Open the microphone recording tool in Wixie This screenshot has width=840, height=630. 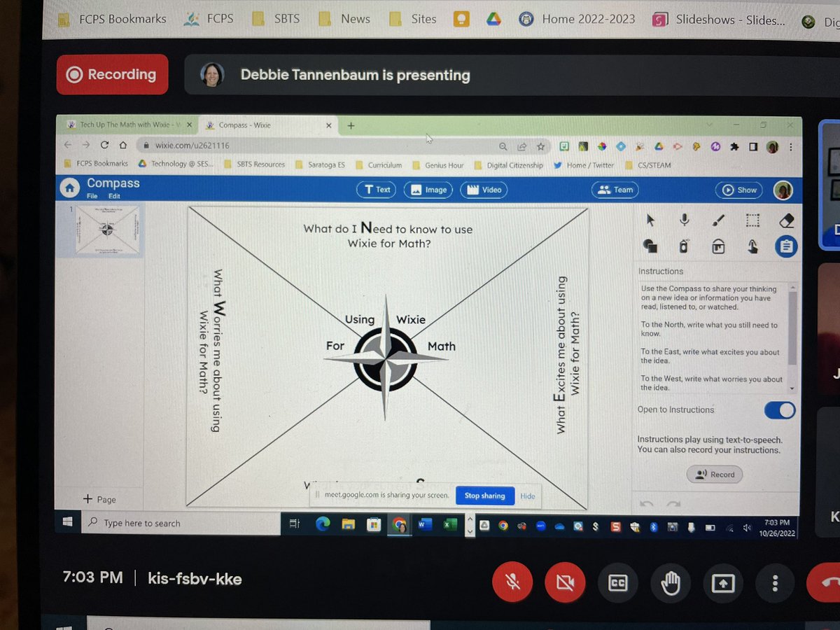click(684, 220)
